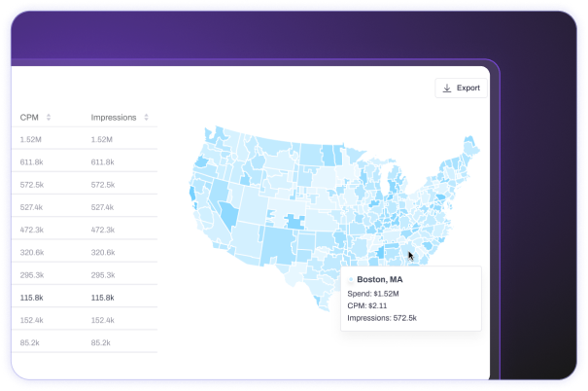Click the highlighted 115.8k Impressions cell
Image resolution: width=588 pixels, height=391 pixels.
(104, 297)
